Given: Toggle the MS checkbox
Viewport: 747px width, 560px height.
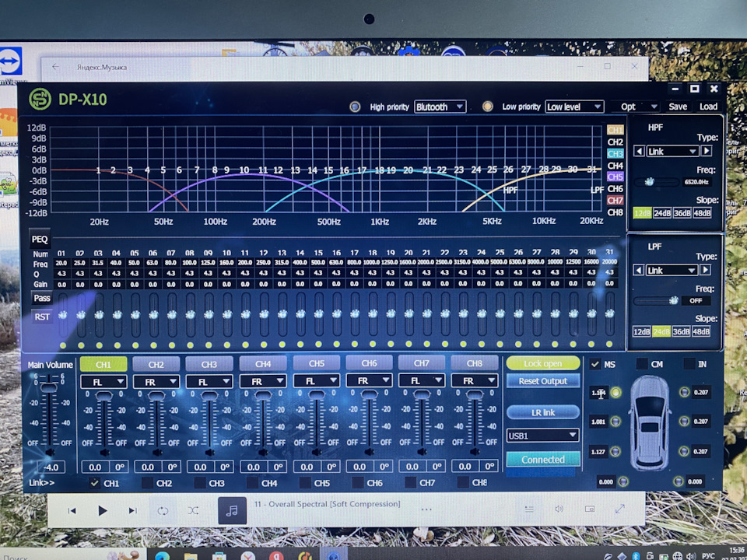Looking at the screenshot, I should click(594, 364).
